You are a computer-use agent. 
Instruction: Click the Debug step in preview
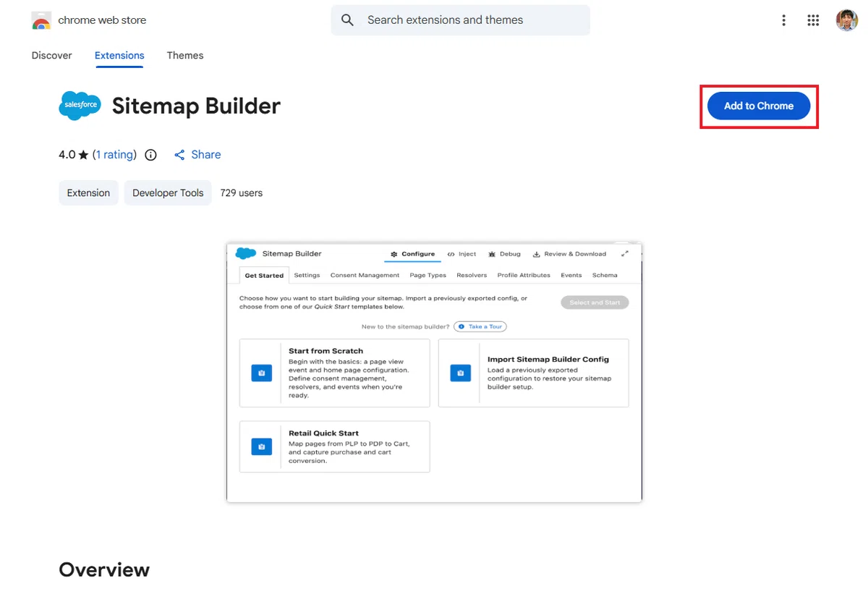(504, 254)
